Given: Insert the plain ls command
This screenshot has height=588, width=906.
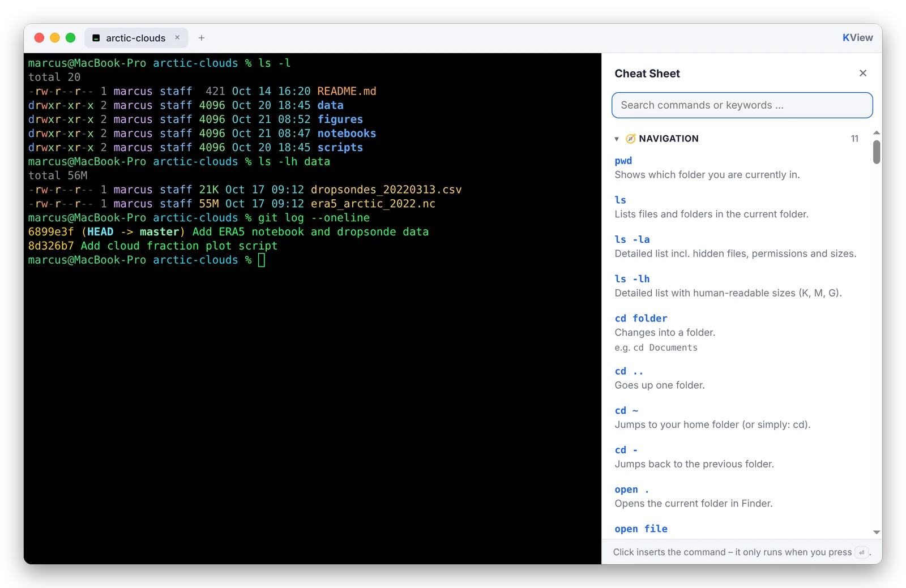Looking at the screenshot, I should 620,200.
